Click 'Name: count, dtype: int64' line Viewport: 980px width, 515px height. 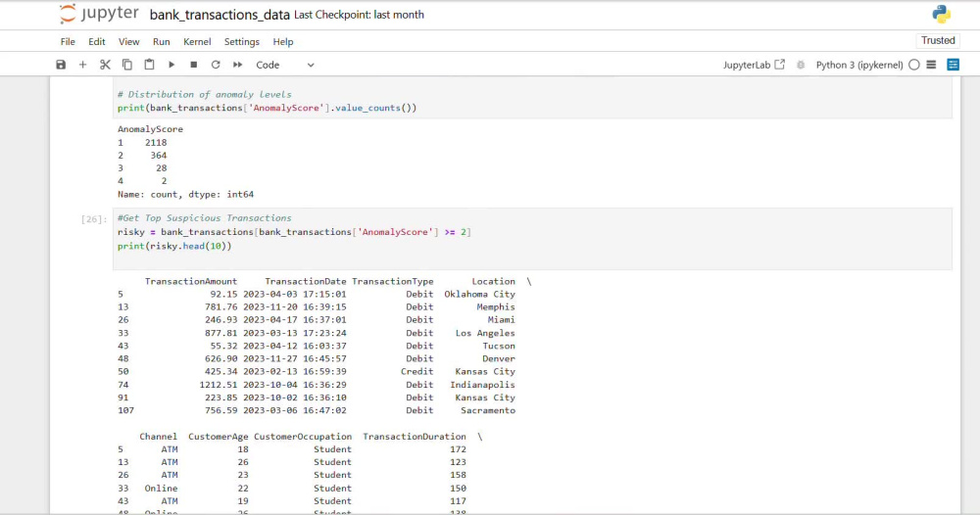click(185, 194)
